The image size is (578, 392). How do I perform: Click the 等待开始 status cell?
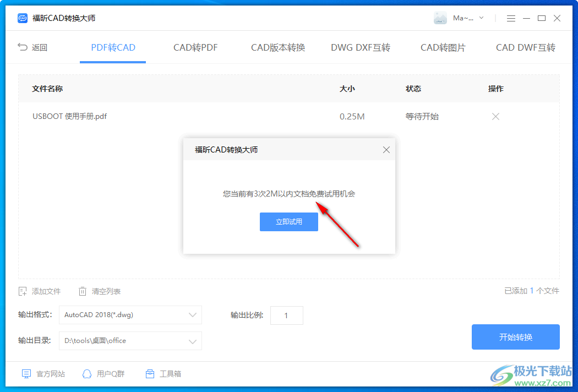(x=422, y=117)
